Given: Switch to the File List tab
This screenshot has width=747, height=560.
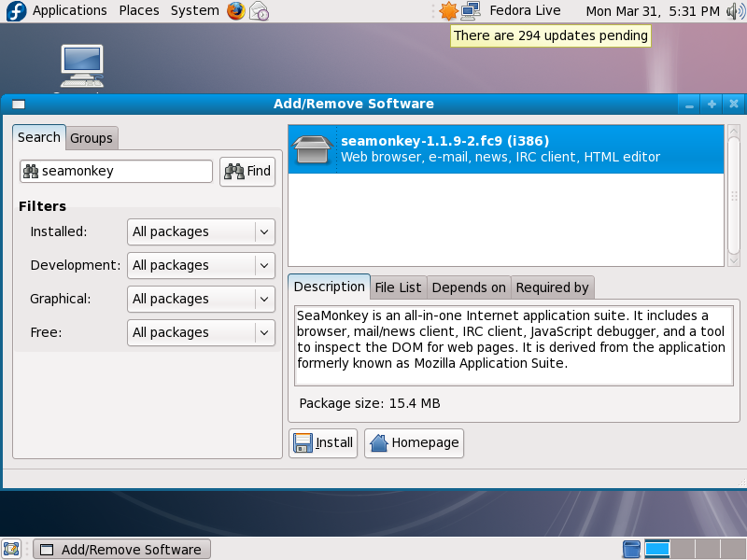Looking at the screenshot, I should click(399, 287).
